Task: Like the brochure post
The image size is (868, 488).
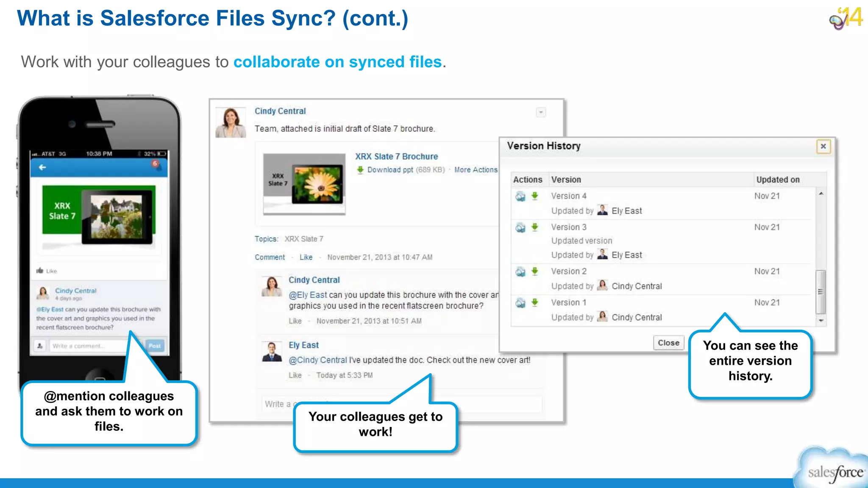Action: coord(306,257)
